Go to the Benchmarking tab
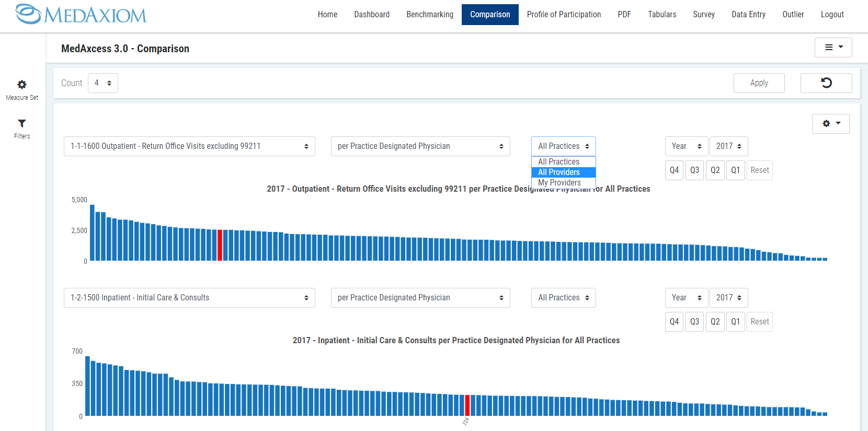Image resolution: width=868 pixels, height=431 pixels. pyautogui.click(x=430, y=15)
